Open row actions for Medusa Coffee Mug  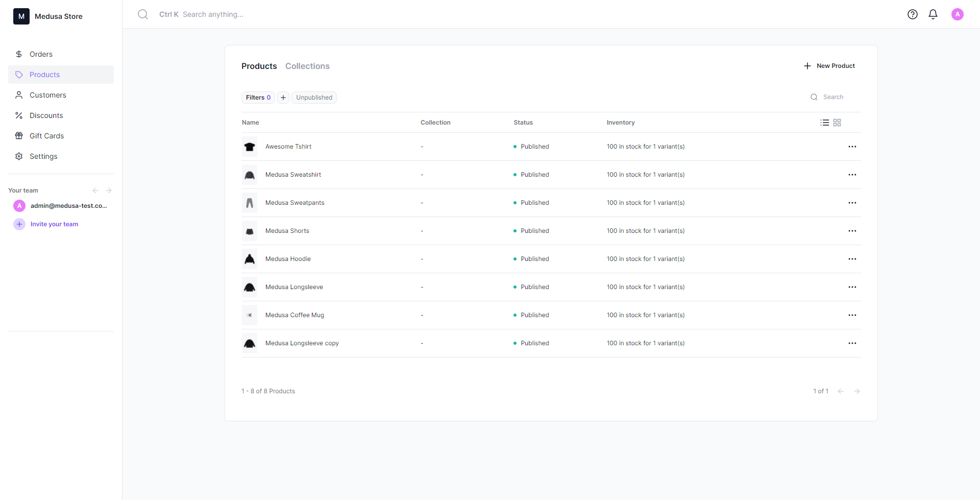click(x=852, y=315)
